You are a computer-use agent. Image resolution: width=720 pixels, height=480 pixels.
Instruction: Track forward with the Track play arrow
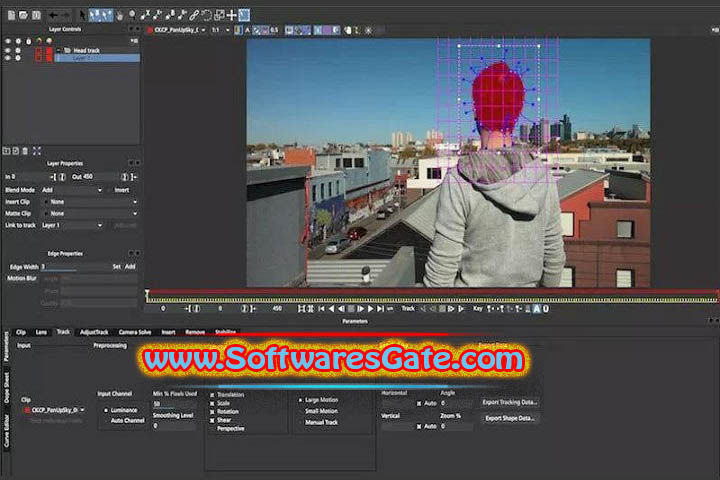pos(461,309)
